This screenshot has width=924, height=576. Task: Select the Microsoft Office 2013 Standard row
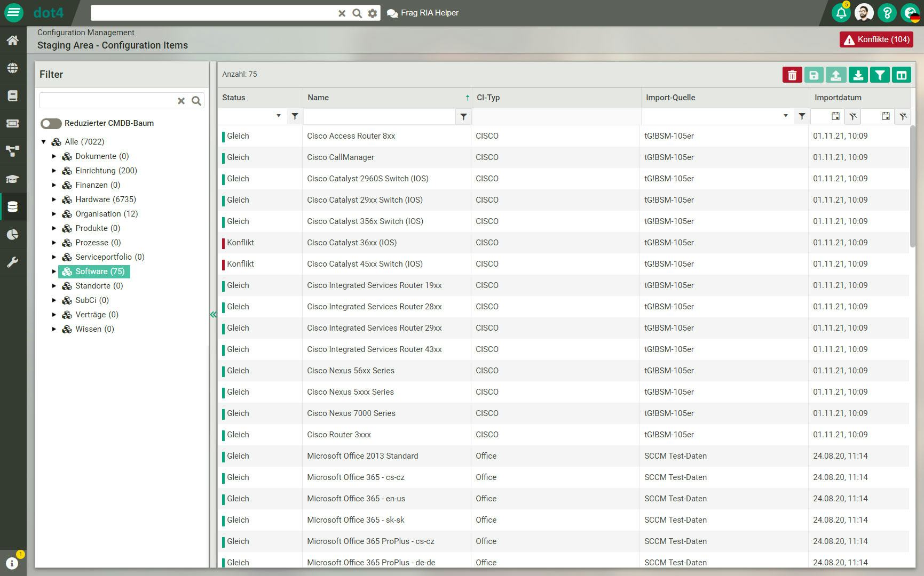[x=563, y=456]
